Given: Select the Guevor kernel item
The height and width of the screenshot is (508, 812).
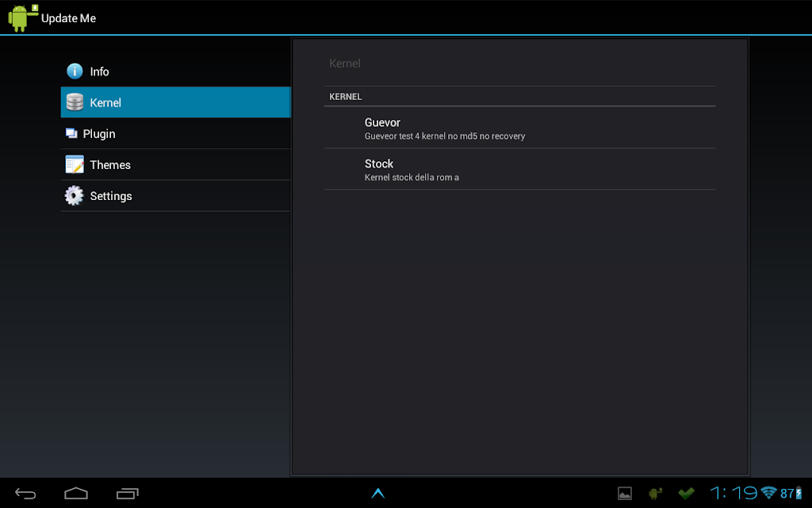Looking at the screenshot, I should tap(519, 128).
